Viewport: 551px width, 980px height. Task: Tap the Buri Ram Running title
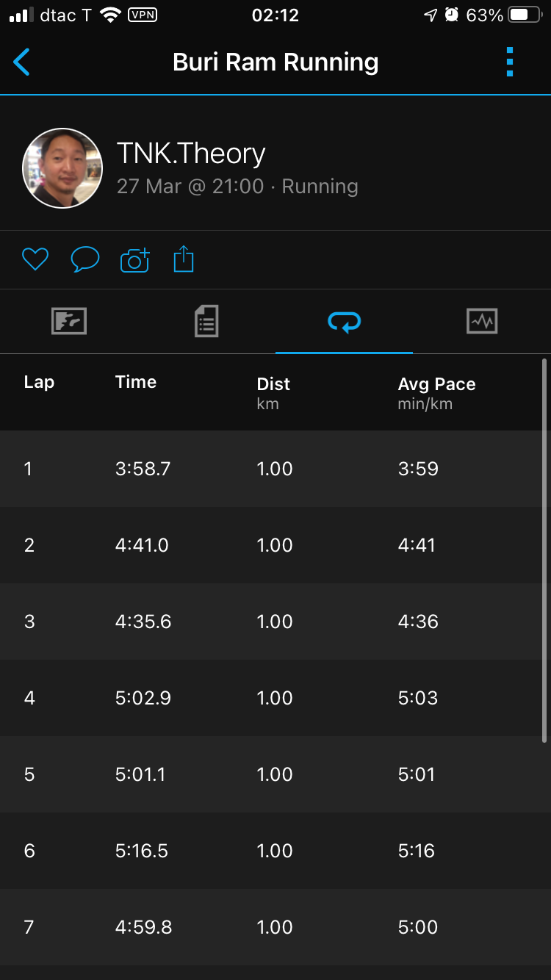(275, 62)
